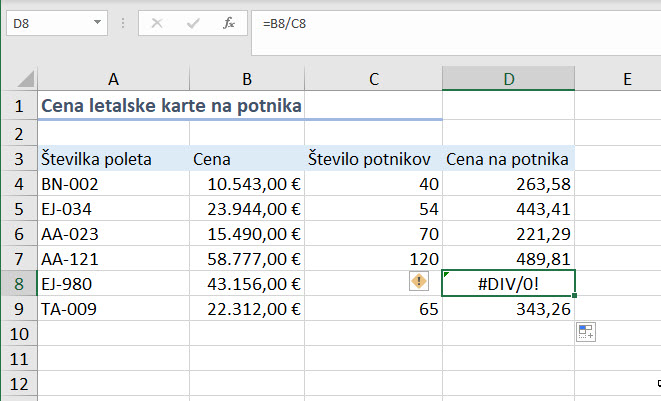Click result cell 489,81
Screen dimensions: 661x401
coord(508,258)
